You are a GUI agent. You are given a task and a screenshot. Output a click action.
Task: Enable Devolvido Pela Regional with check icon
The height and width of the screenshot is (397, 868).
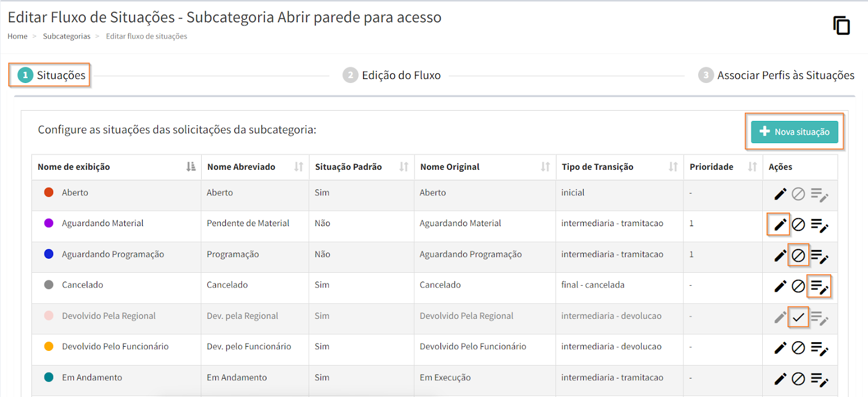click(x=798, y=317)
